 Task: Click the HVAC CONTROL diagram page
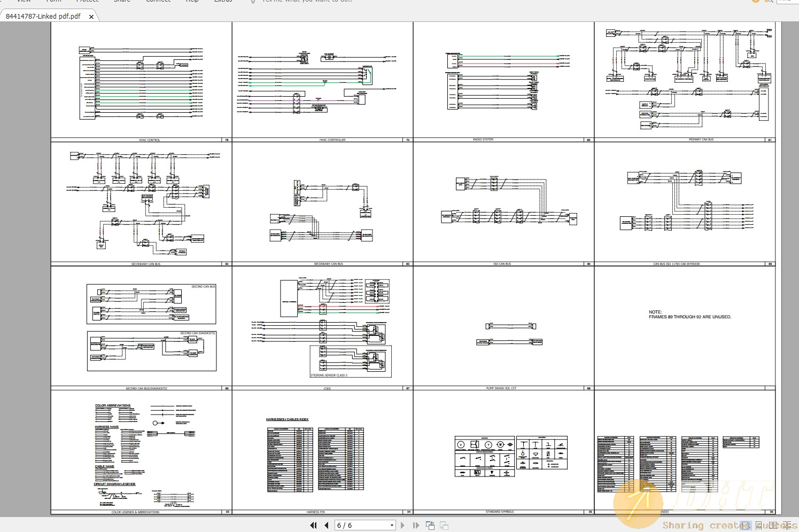pyautogui.click(x=142, y=81)
